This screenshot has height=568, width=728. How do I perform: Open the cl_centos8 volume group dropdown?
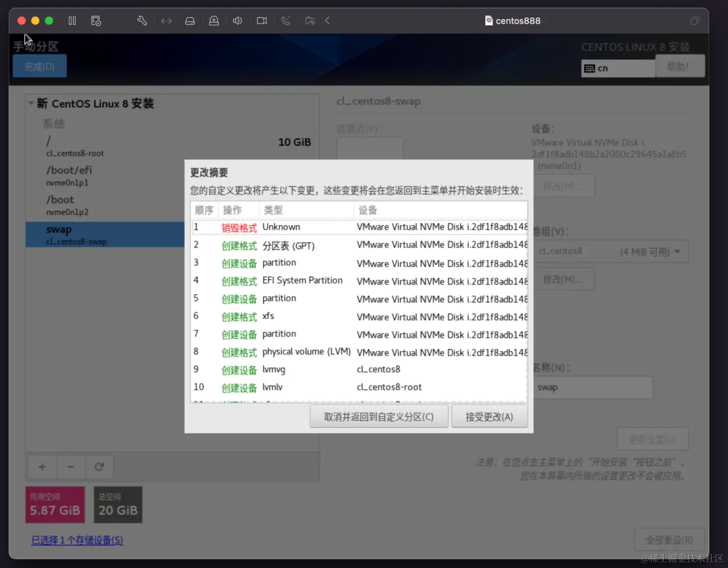click(x=611, y=251)
